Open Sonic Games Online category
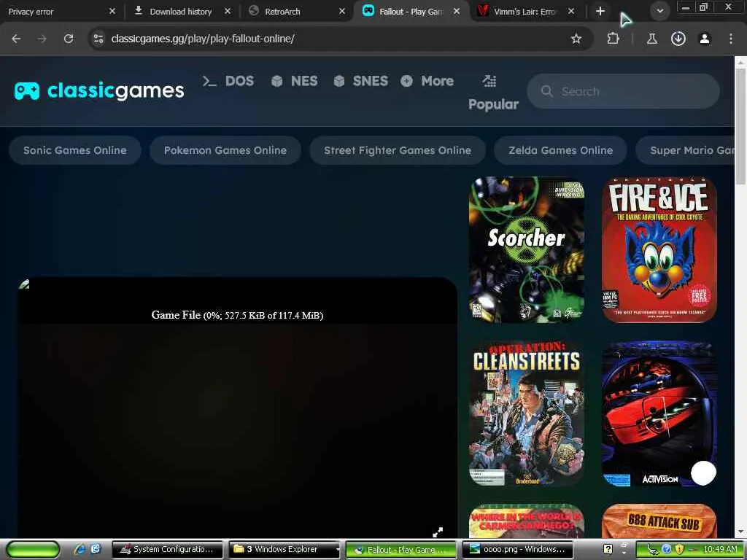 point(75,150)
